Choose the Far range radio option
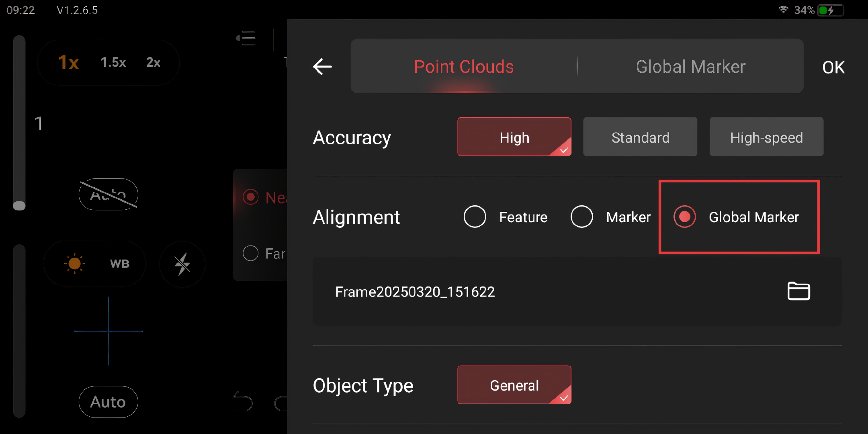This screenshot has width=868, height=434. coord(251,253)
